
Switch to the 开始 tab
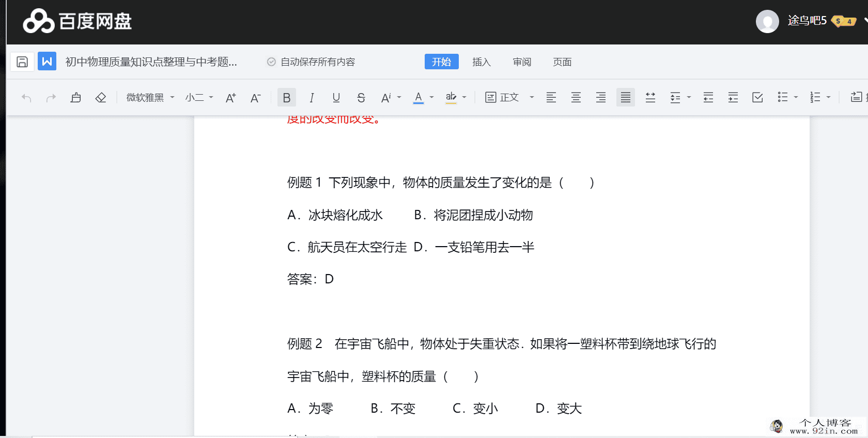click(442, 62)
